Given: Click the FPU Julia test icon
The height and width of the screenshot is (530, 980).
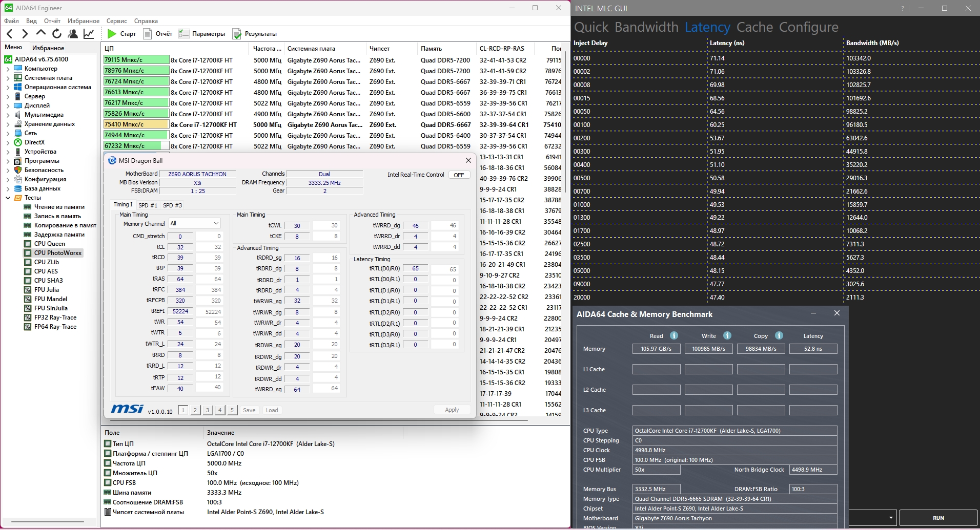Looking at the screenshot, I should [28, 290].
